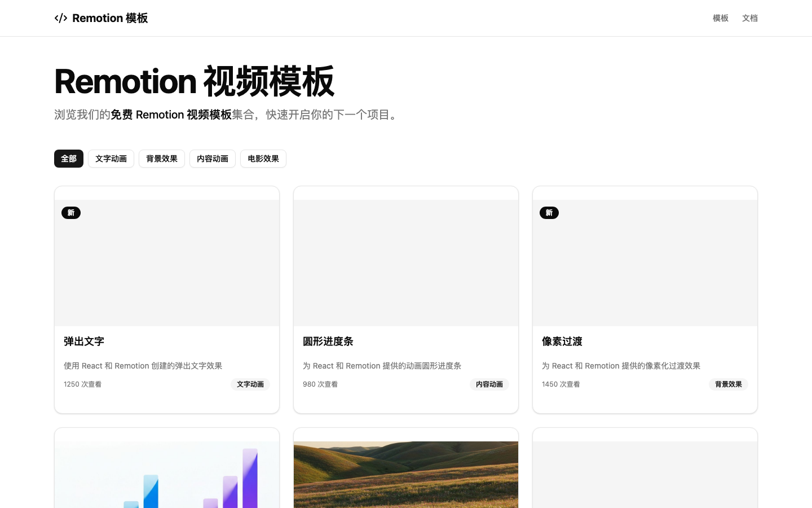This screenshot has height=508, width=812.
Task: Click the 圆形进度条 card title
Action: 328,341
